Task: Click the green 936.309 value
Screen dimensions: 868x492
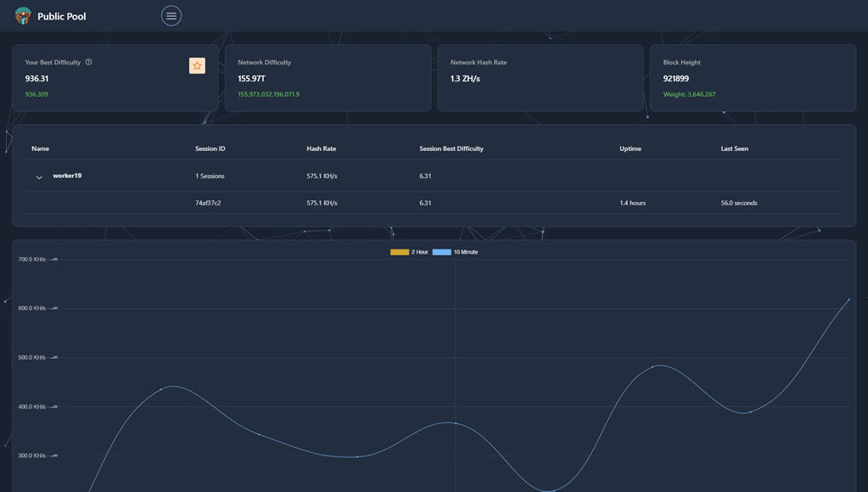Action: [37, 94]
